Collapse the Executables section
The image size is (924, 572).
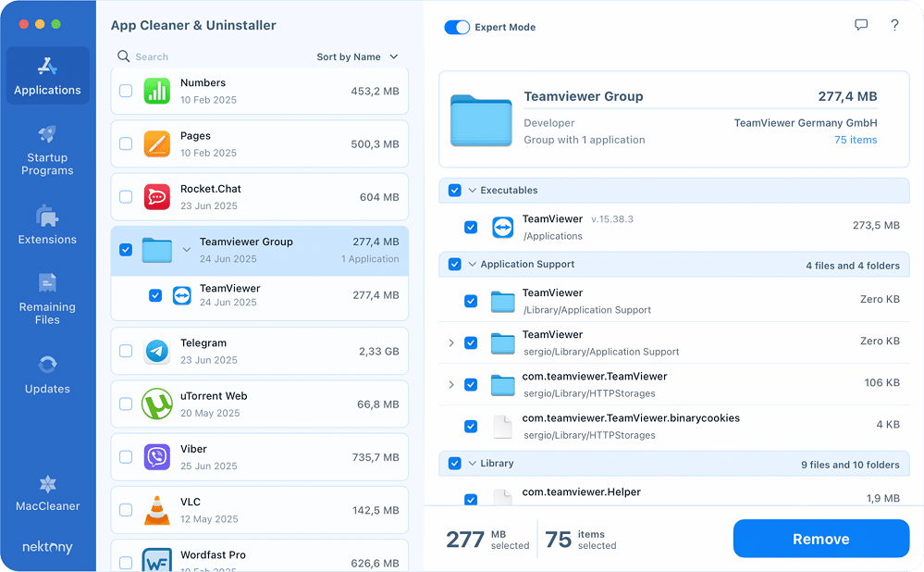point(472,191)
